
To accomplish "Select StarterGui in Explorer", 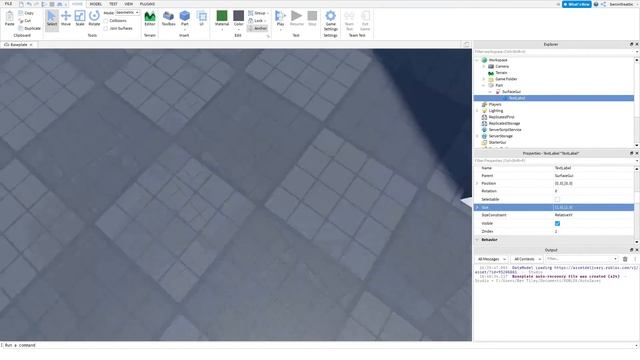I will [x=497, y=142].
